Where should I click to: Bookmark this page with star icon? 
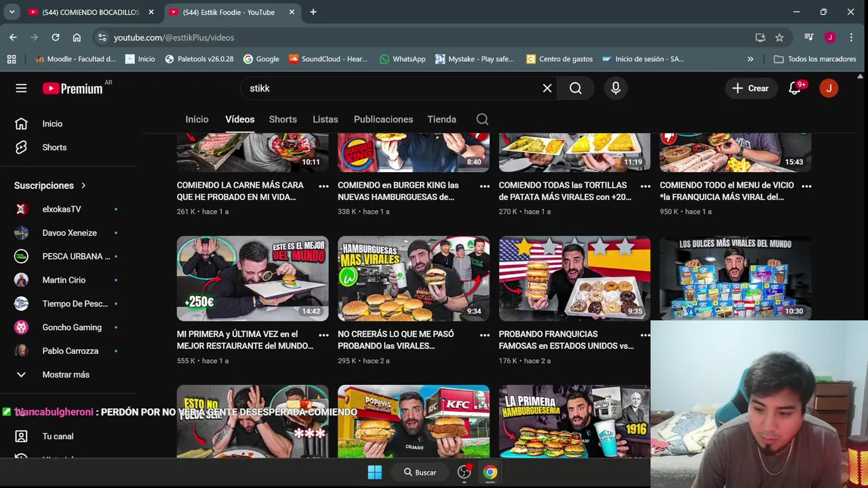point(779,37)
